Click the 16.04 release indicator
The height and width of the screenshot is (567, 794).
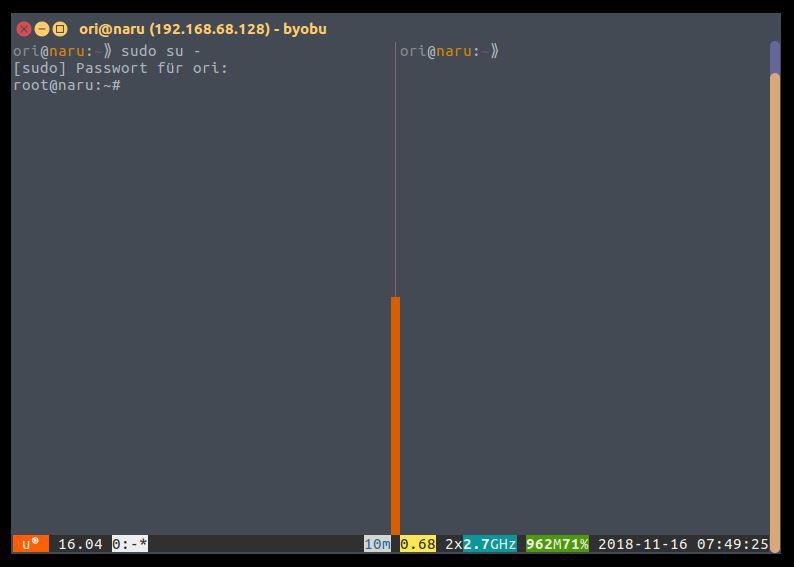(x=80, y=544)
